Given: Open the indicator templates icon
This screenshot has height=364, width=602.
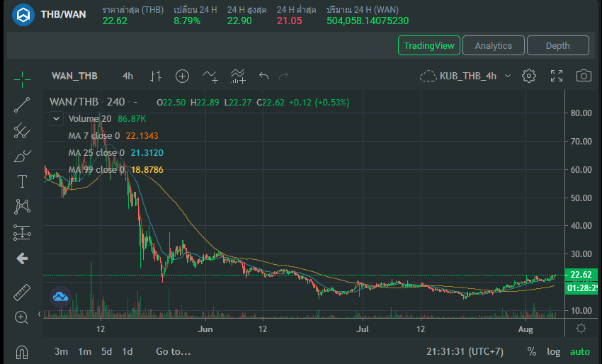Looking at the screenshot, I should pyautogui.click(x=238, y=76).
